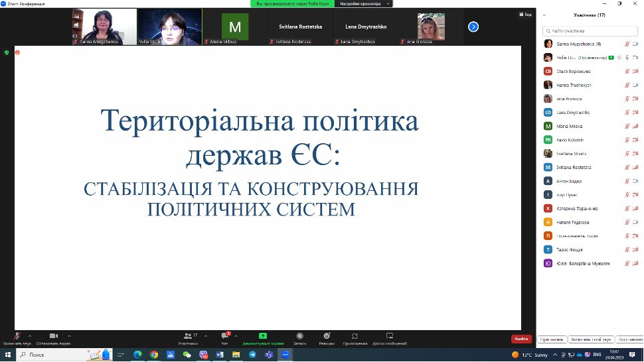Open the Участники participants icon
Viewport: 644px width, 362px height.
click(188, 337)
